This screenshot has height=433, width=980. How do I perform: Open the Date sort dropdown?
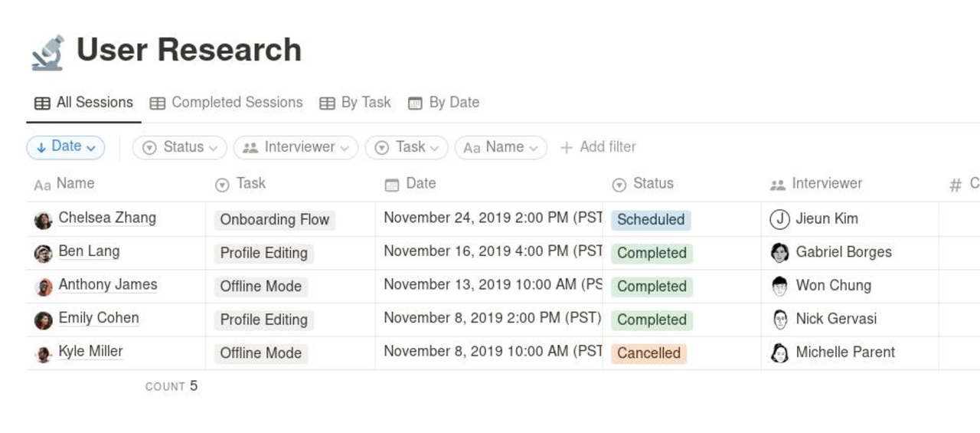pyautogui.click(x=66, y=146)
